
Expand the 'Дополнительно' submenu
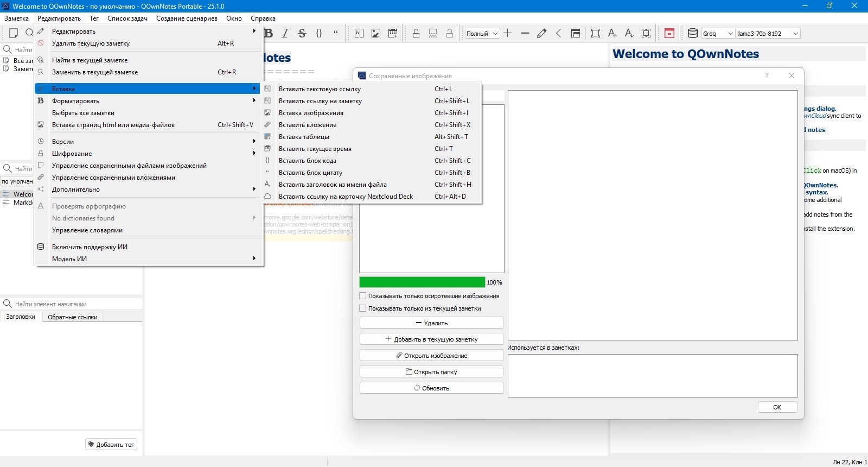[x=149, y=190]
